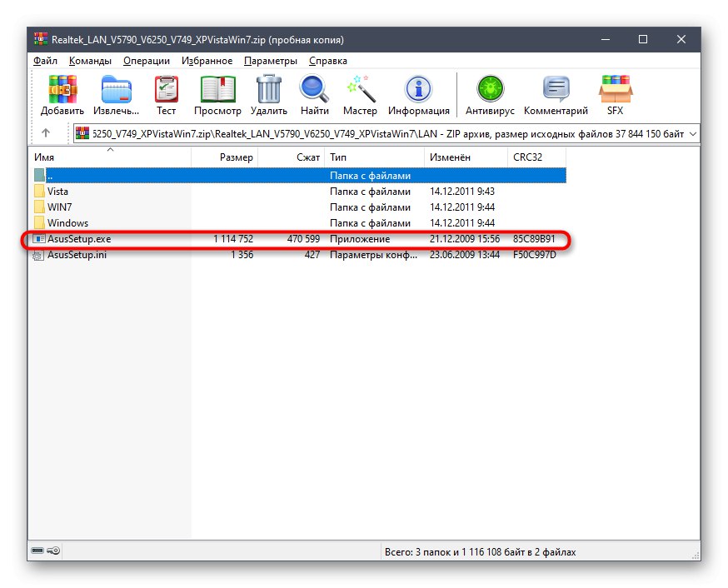The image size is (728, 588).
Task: Click the archive icon in address bar
Action: 82,133
